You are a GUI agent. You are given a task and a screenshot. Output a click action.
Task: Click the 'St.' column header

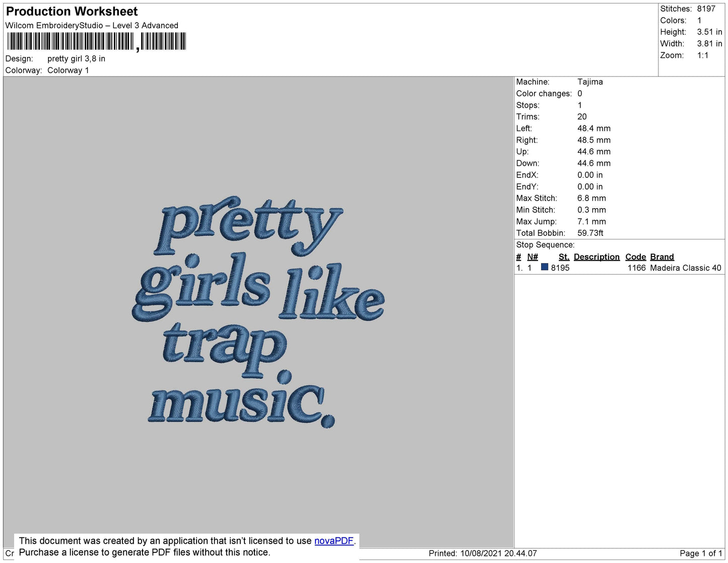[564, 257]
